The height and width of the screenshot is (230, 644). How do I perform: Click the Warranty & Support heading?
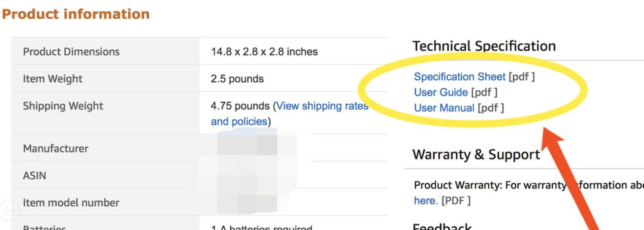(x=476, y=154)
